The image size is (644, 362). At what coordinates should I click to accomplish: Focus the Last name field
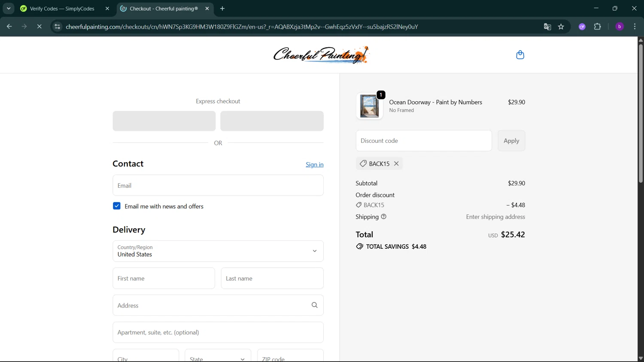pos(272,278)
